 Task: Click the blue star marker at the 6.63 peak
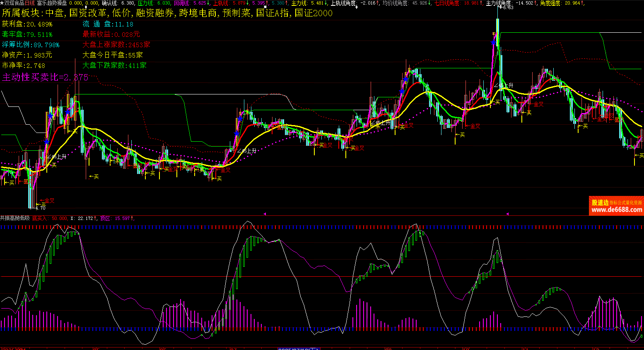point(493,43)
